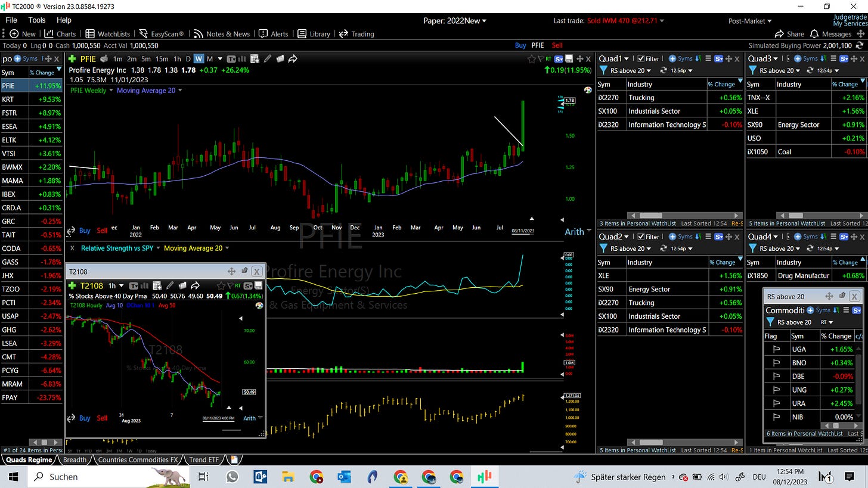Click the green plus add-indicator icon beside PFIE
This screenshot has height=488, width=868.
point(72,58)
